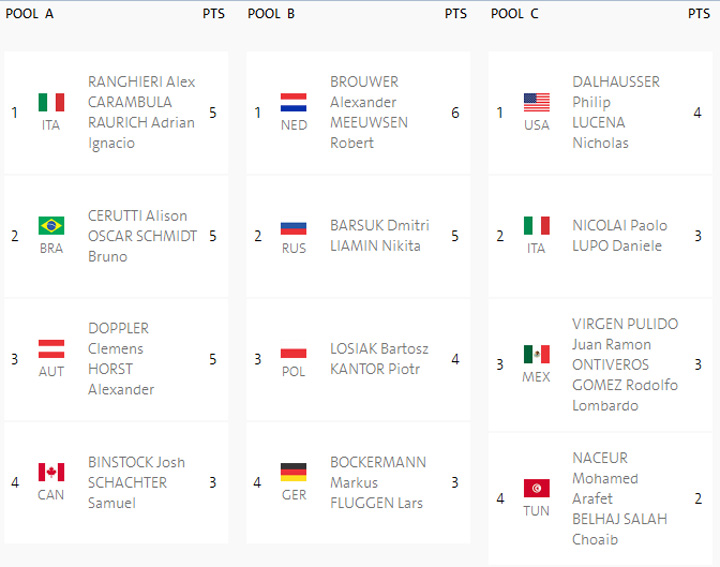Image resolution: width=720 pixels, height=567 pixels.
Task: Click the Canada flag icon
Action: [x=51, y=471]
